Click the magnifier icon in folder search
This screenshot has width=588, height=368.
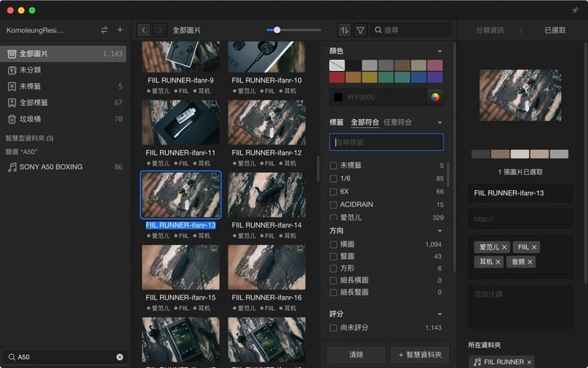pyautogui.click(x=11, y=357)
